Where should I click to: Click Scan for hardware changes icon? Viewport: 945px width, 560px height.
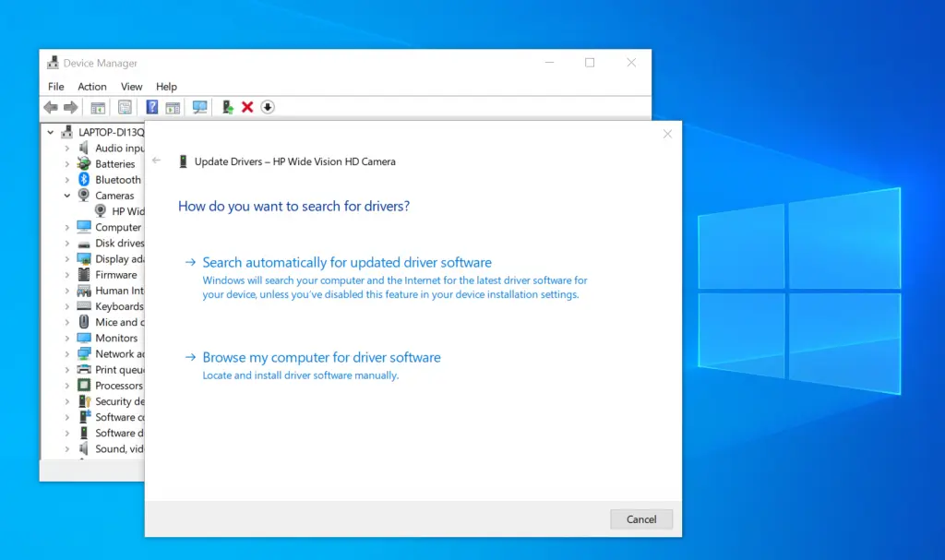pos(199,107)
